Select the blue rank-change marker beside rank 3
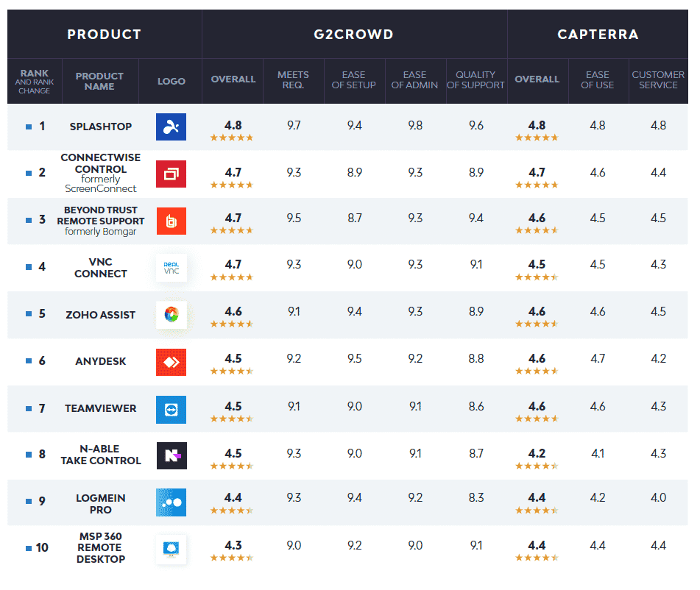 (29, 220)
